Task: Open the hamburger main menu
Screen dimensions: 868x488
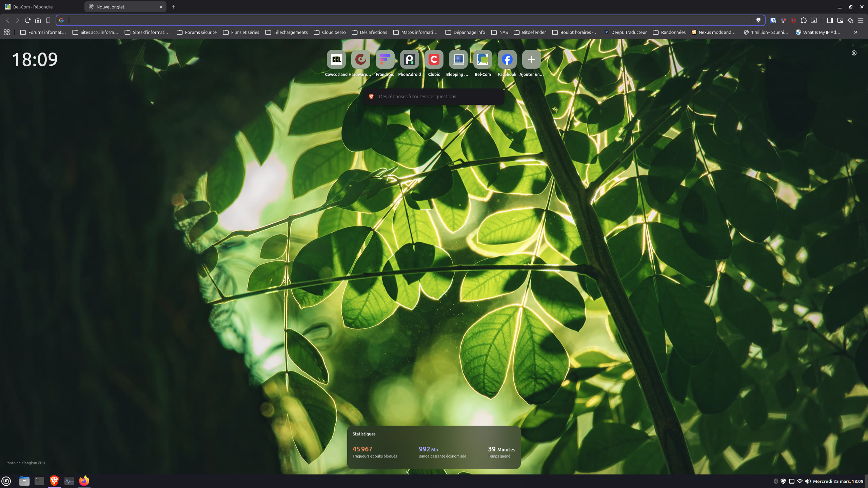Action: pyautogui.click(x=861, y=20)
